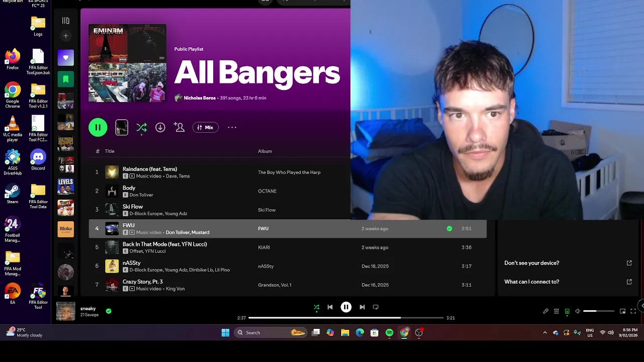
Task: Skip to next track
Action: pos(362,307)
